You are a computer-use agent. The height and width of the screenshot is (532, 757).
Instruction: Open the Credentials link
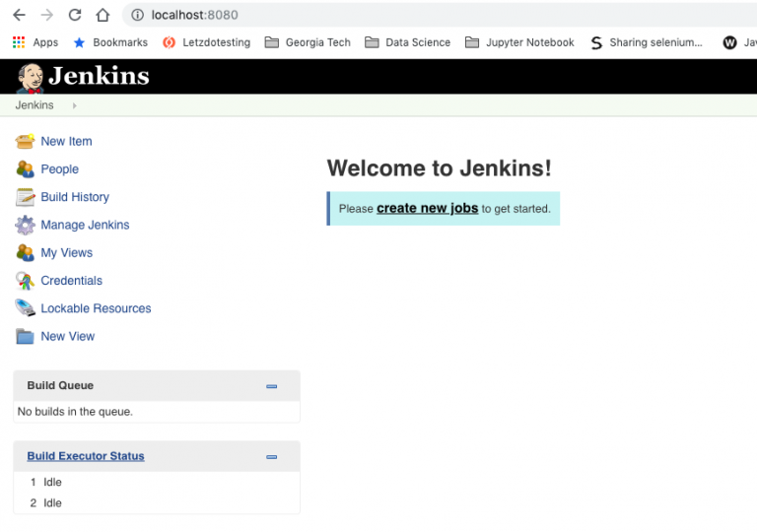pyautogui.click(x=71, y=281)
